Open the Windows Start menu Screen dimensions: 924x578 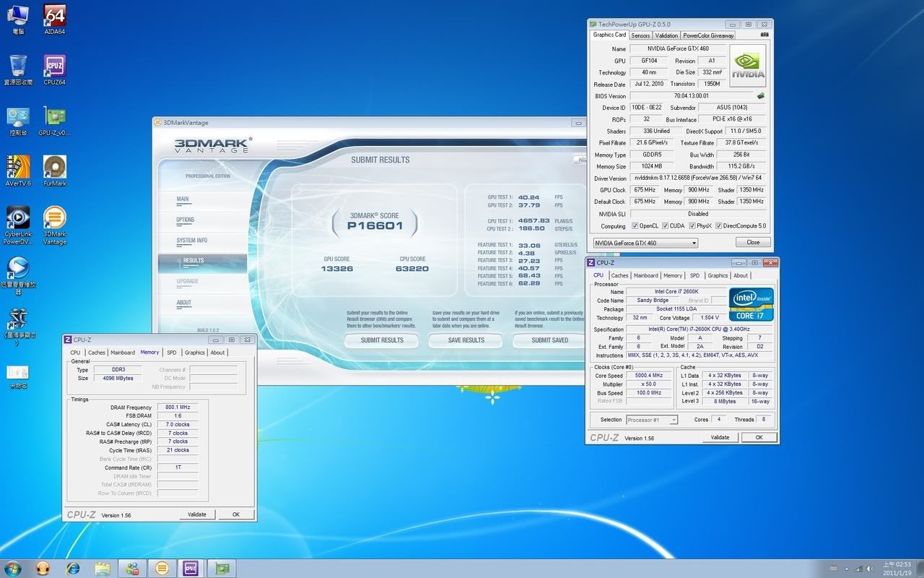(13, 568)
